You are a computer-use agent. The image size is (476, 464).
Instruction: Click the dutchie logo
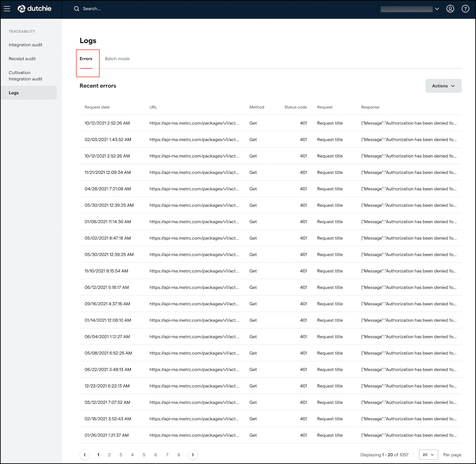coord(35,9)
